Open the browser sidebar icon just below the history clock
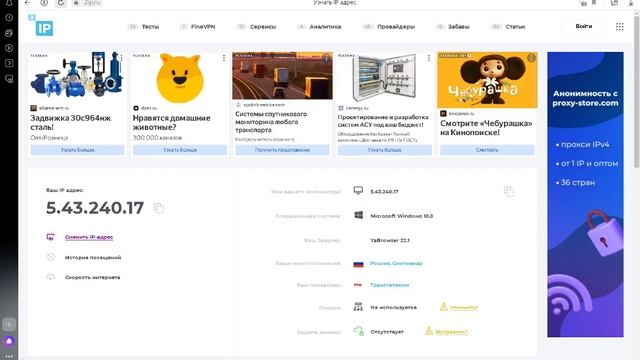This screenshot has height=360, width=640. 9,33
